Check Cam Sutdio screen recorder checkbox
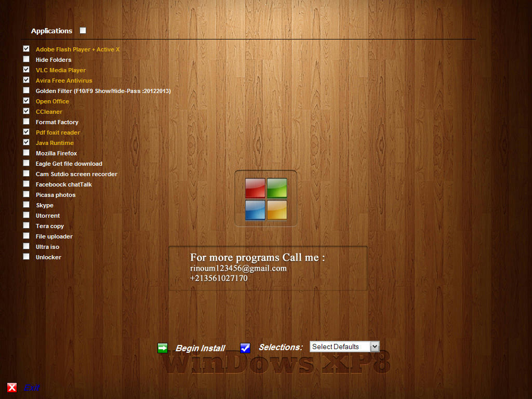The height and width of the screenshot is (399, 532). 26,174
